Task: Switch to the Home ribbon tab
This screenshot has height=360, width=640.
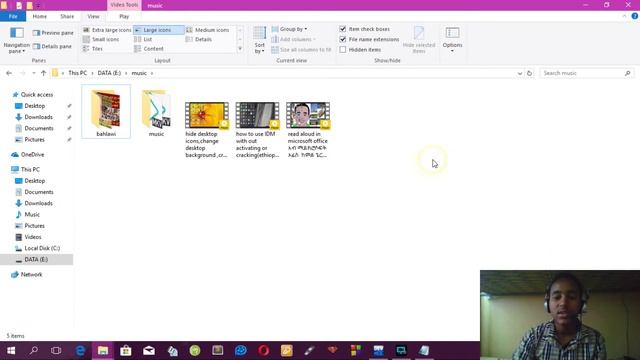Action: (40, 16)
